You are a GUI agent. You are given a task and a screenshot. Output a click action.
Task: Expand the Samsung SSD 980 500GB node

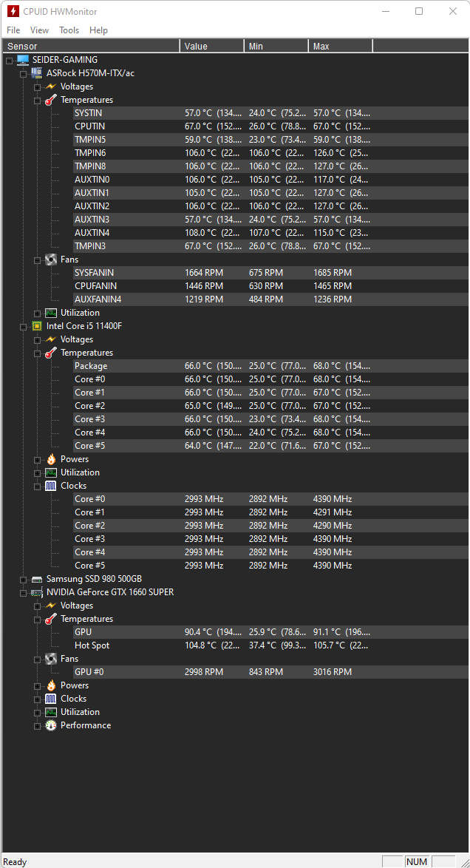[23, 580]
